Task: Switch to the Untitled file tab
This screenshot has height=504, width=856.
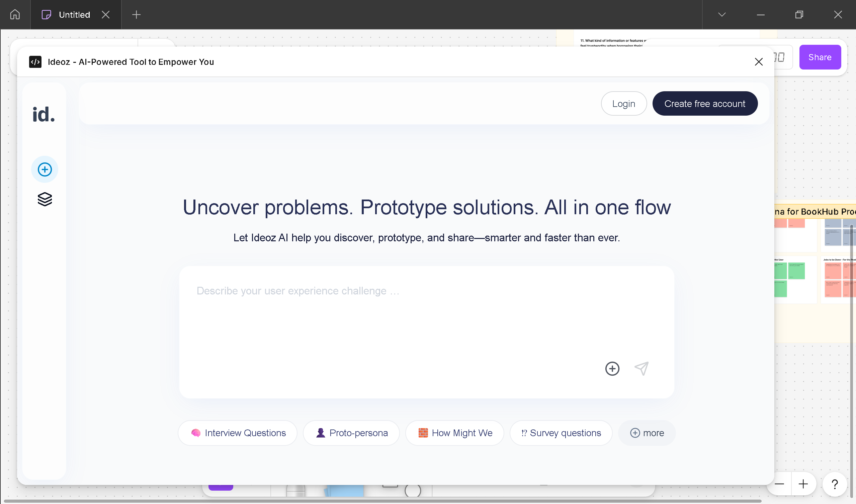Action: pos(74,15)
